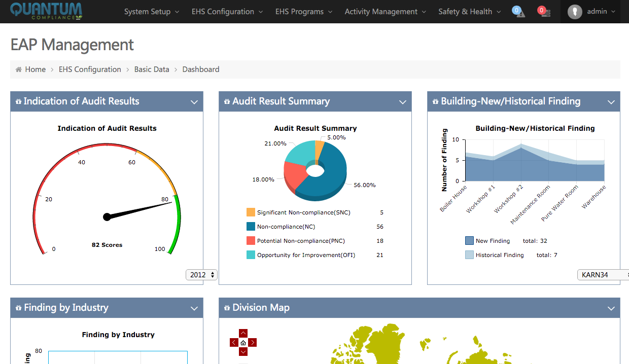
Task: Click the alert warning notification icon
Action: [x=518, y=12]
